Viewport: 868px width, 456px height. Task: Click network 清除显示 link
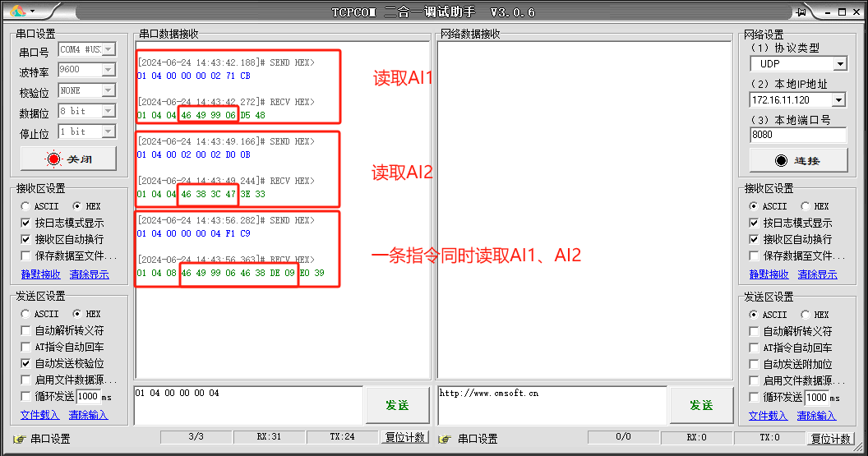818,274
